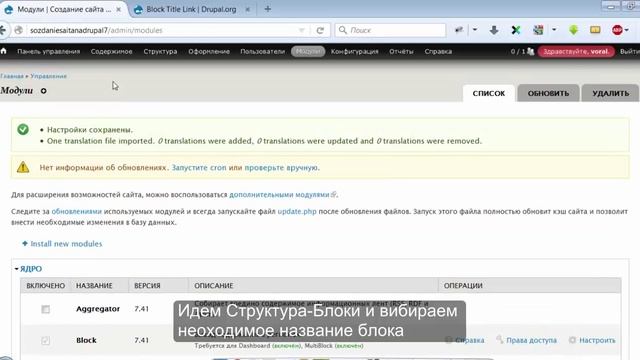Open Конфигурация in admin menu
This screenshot has height=360, width=640.
click(354, 51)
